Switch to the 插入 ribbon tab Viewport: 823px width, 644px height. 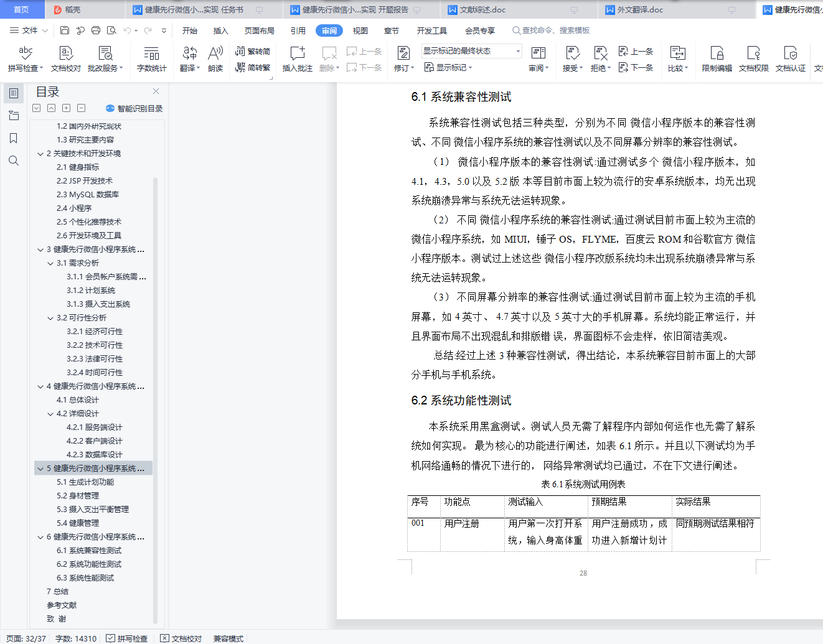tap(221, 30)
